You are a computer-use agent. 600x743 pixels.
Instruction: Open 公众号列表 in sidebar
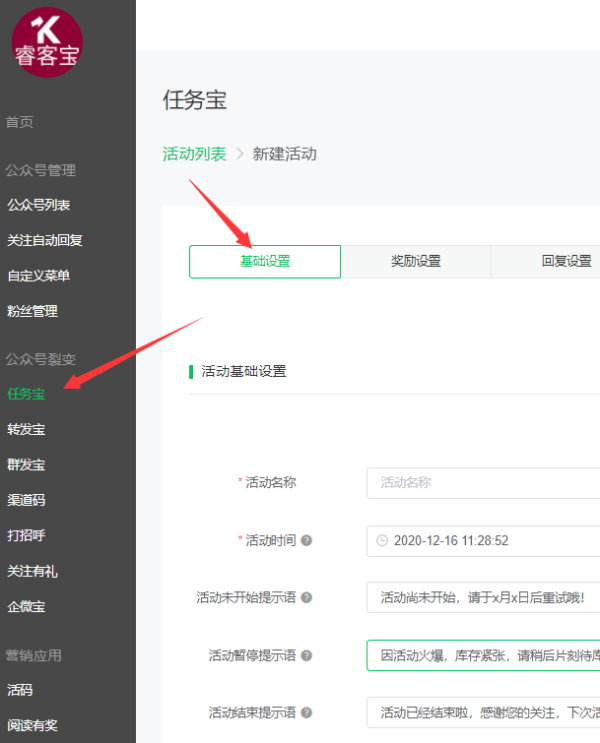38,205
